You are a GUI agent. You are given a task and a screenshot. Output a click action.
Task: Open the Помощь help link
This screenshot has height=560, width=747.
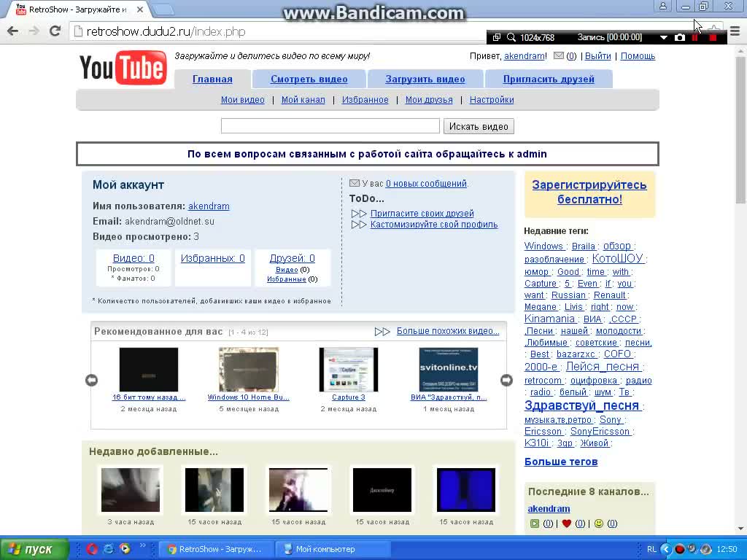[x=638, y=55]
